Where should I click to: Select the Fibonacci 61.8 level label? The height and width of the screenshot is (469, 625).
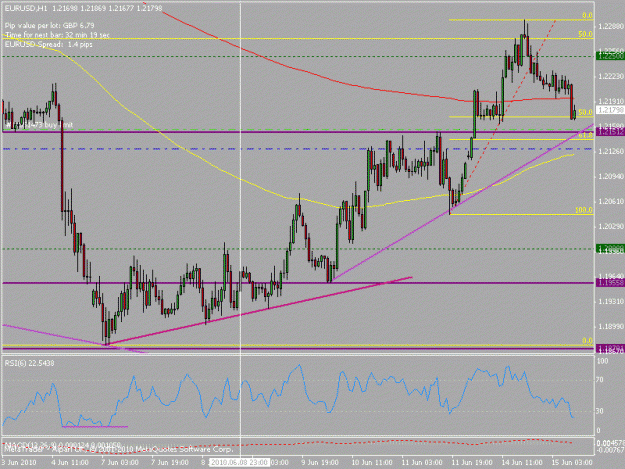coord(585,135)
